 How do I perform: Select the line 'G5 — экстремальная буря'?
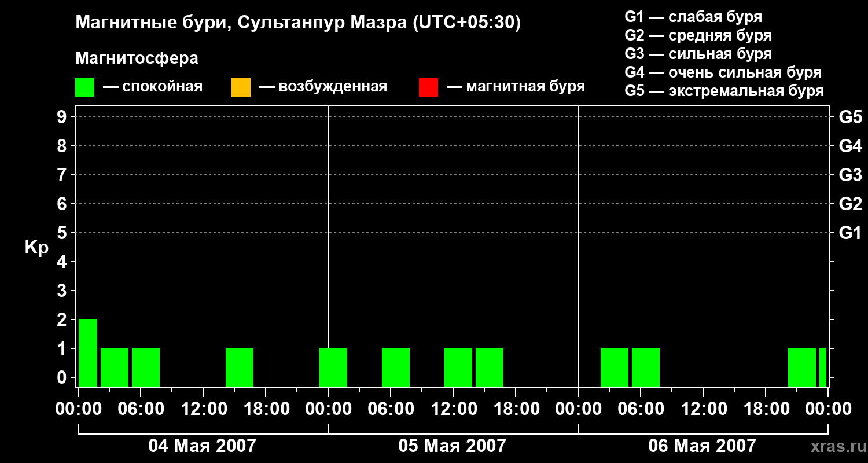724,91
